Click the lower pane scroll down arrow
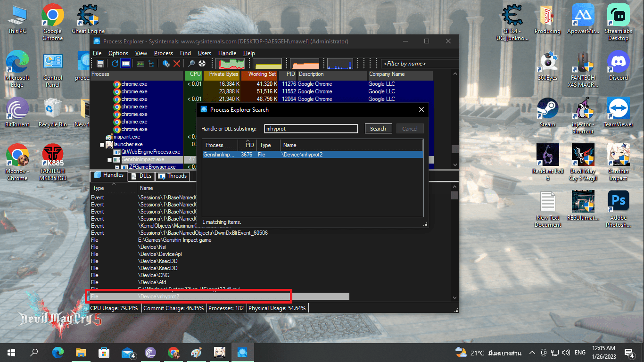 coord(455,298)
